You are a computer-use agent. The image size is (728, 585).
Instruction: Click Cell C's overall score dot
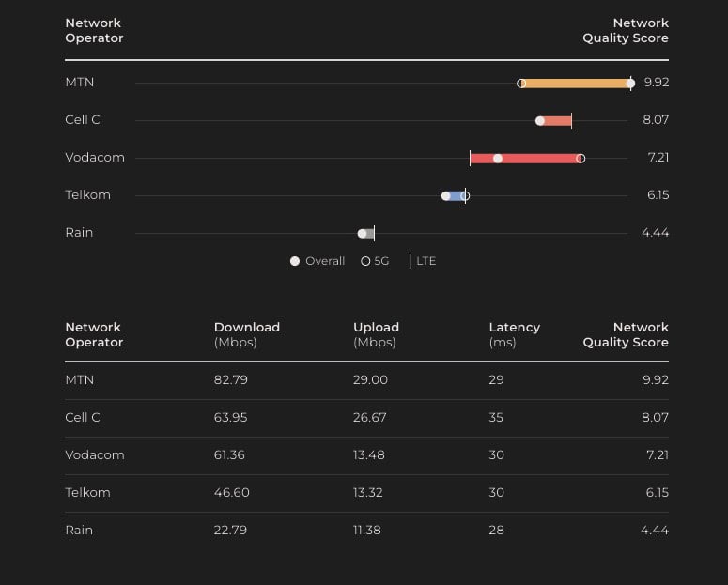(x=540, y=121)
